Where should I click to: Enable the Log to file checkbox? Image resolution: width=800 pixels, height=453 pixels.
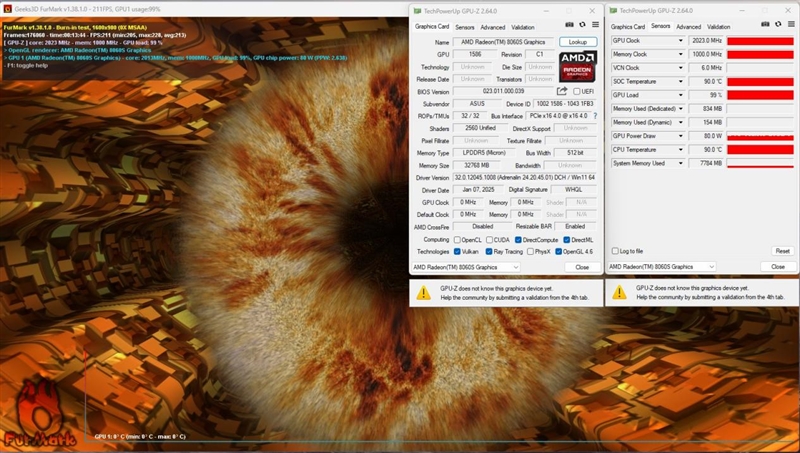(x=615, y=251)
